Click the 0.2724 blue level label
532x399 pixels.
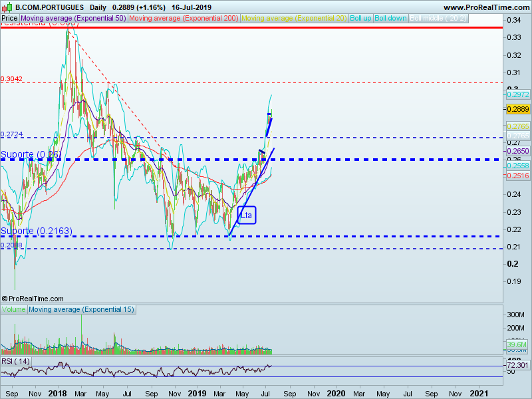[11, 134]
